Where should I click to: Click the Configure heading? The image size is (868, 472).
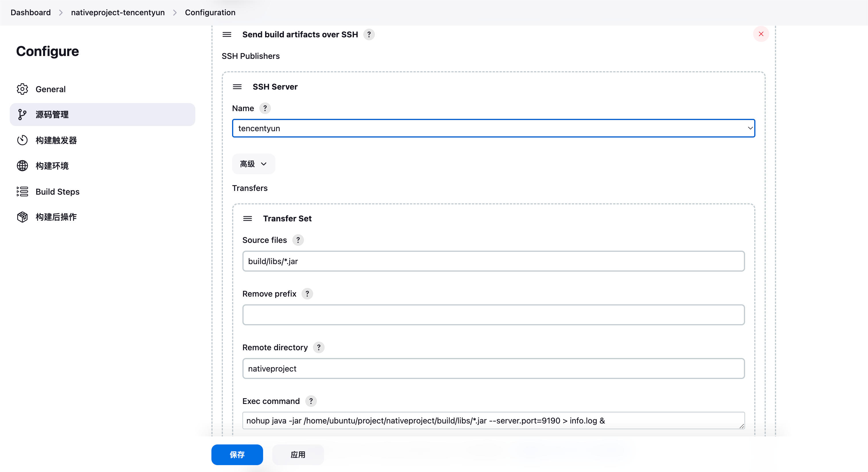[47, 51]
